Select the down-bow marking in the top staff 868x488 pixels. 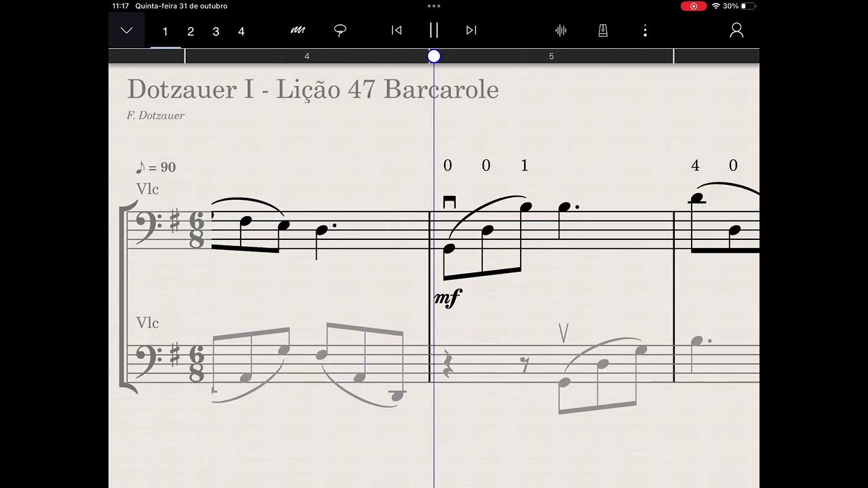pos(449,202)
